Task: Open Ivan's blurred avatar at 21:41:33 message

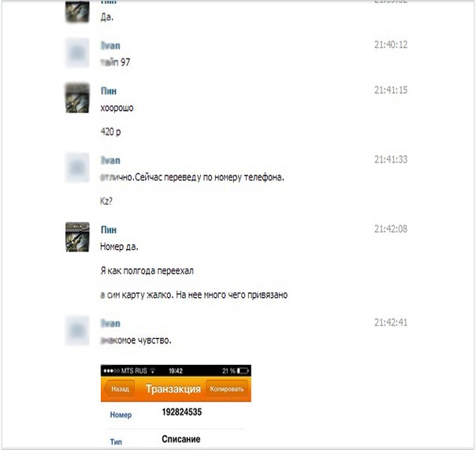Action: tap(77, 167)
